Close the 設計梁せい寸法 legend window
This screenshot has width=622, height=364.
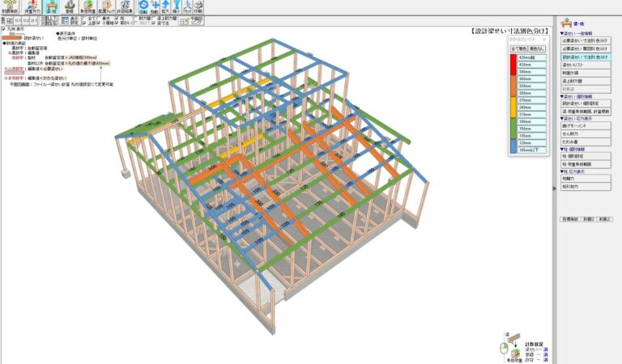(544, 39)
